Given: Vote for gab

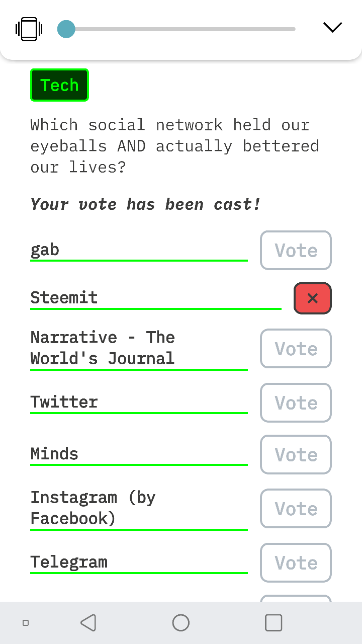Looking at the screenshot, I should tap(296, 251).
